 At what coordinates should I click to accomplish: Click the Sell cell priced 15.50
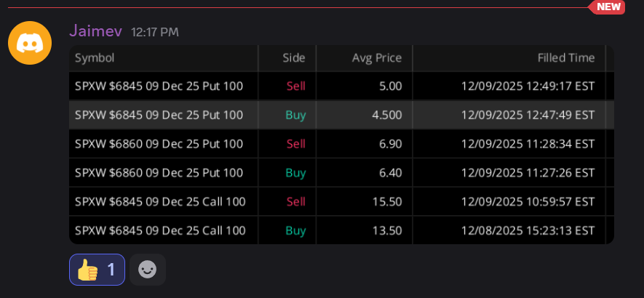(296, 201)
